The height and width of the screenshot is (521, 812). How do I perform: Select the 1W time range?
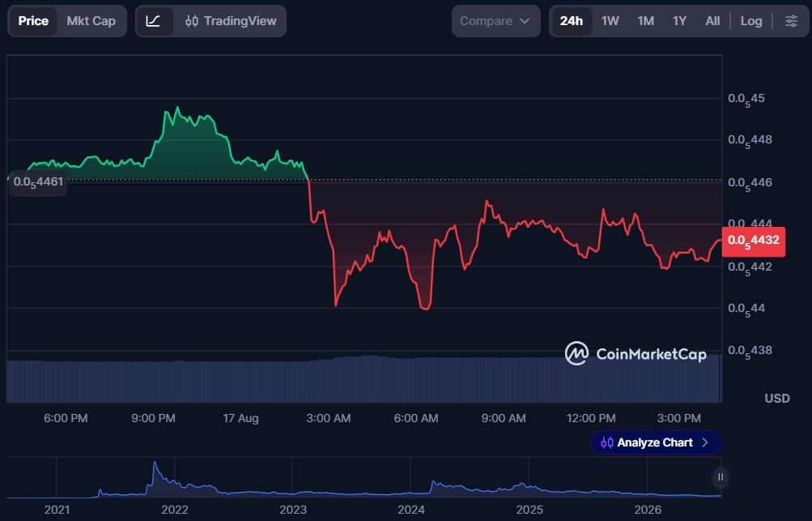(x=610, y=21)
